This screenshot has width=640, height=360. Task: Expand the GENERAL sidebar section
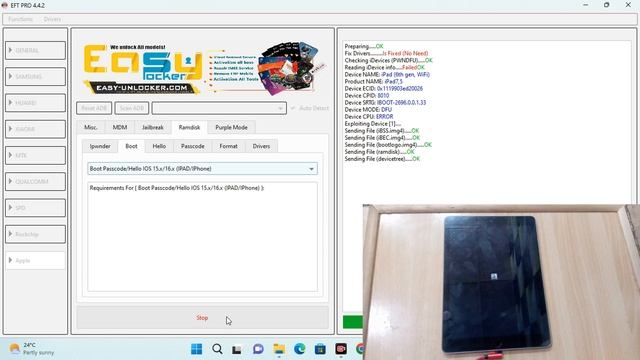pyautogui.click(x=36, y=50)
